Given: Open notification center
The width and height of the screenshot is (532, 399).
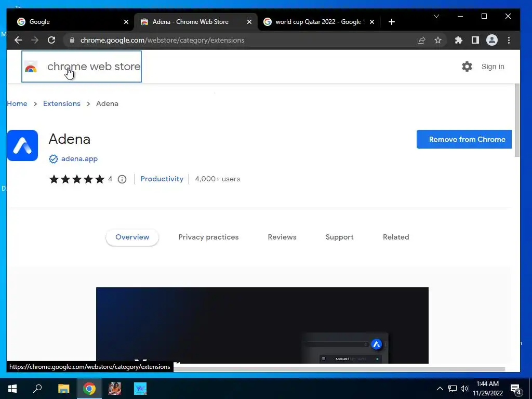Looking at the screenshot, I should point(516,389).
